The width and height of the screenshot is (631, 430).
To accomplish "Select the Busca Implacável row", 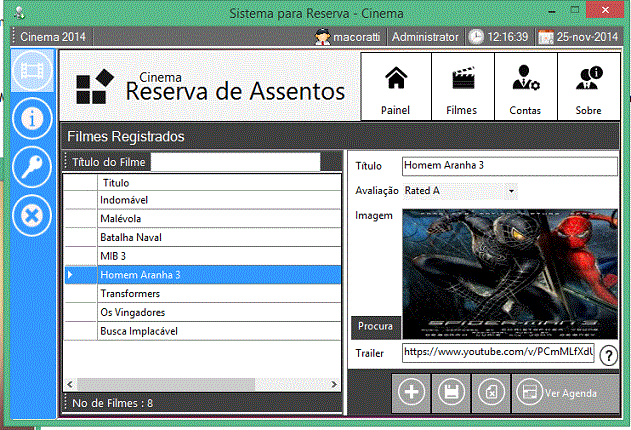I will coord(202,331).
